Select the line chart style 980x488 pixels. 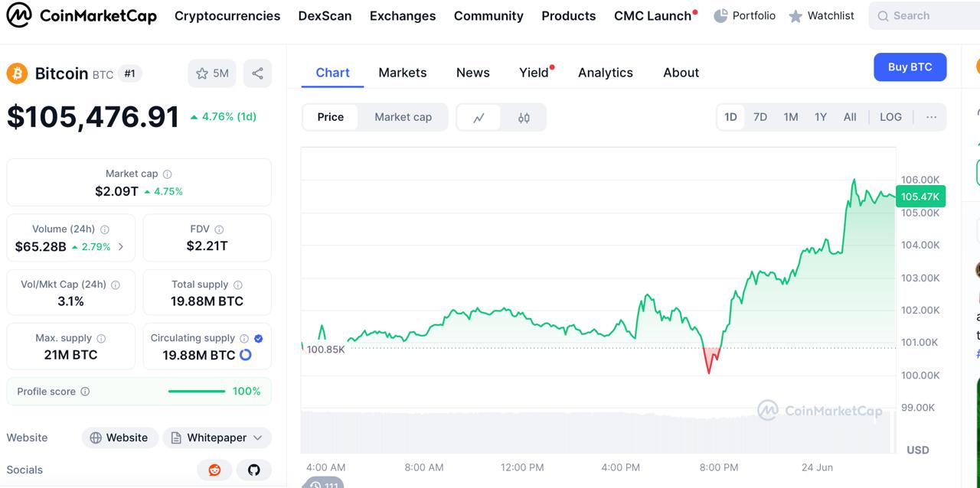click(x=479, y=118)
